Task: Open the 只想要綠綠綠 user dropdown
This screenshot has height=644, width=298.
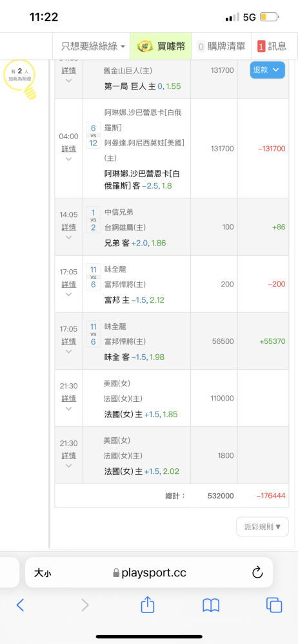Action: click(94, 46)
